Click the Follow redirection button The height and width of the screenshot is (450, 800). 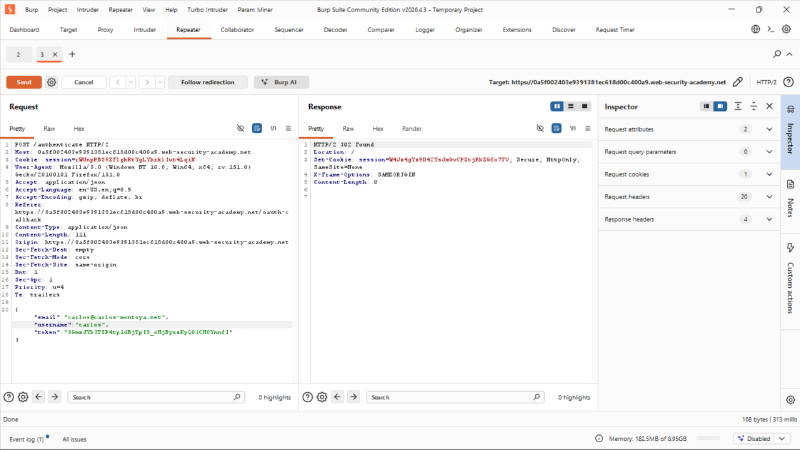208,82
